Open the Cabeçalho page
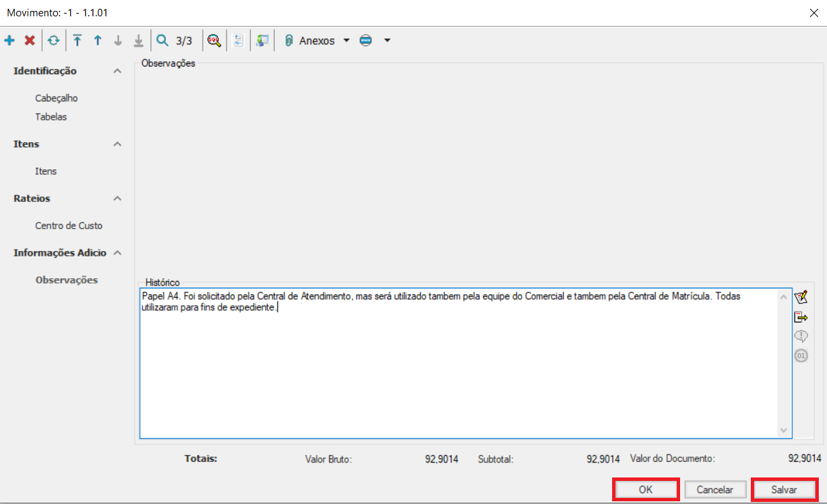 (x=56, y=98)
